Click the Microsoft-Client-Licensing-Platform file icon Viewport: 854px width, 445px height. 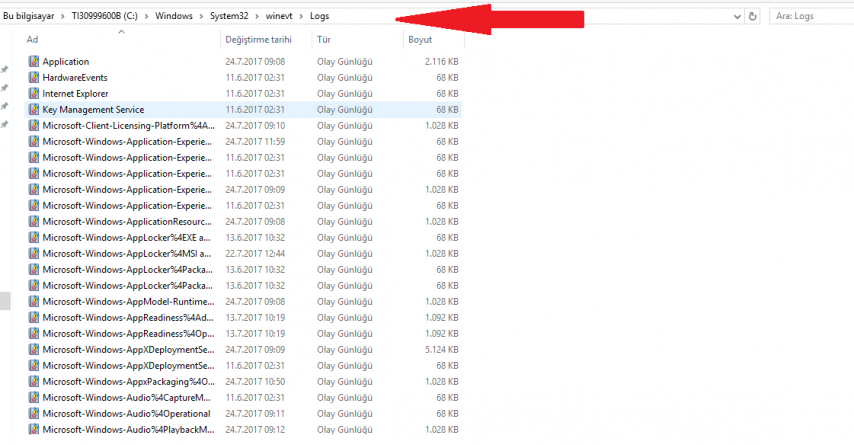tap(34, 125)
